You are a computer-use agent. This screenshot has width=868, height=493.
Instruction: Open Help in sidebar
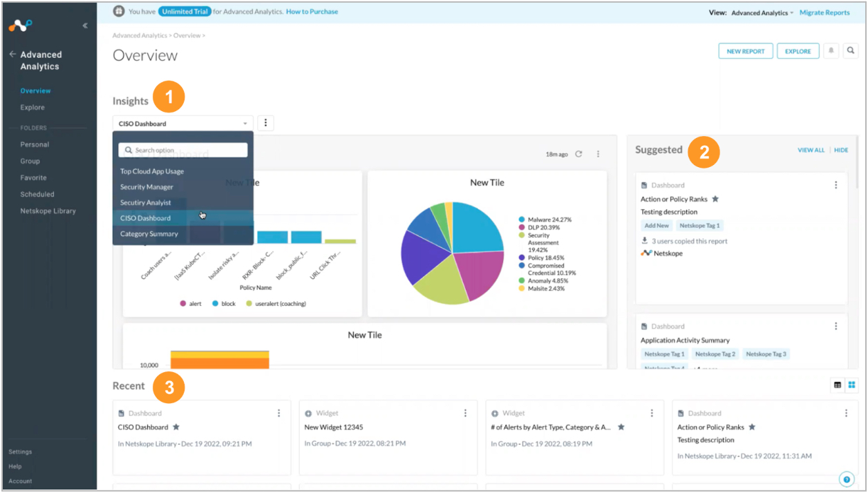point(15,466)
